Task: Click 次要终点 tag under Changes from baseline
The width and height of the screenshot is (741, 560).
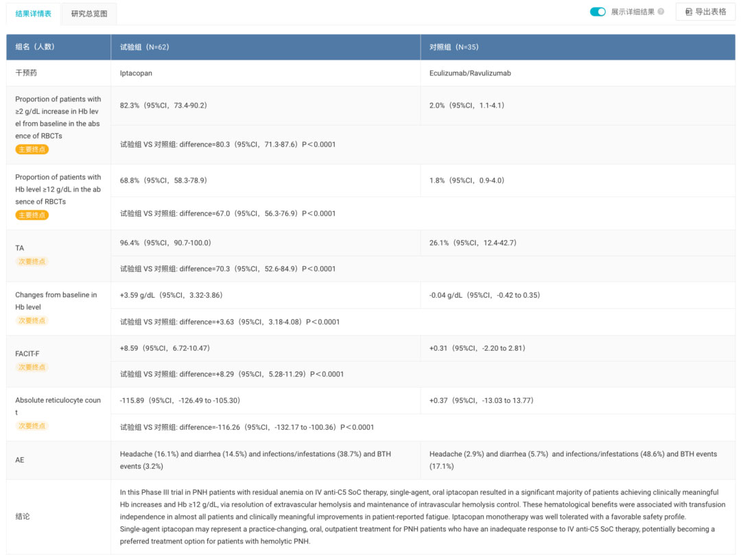Action: click(x=32, y=320)
